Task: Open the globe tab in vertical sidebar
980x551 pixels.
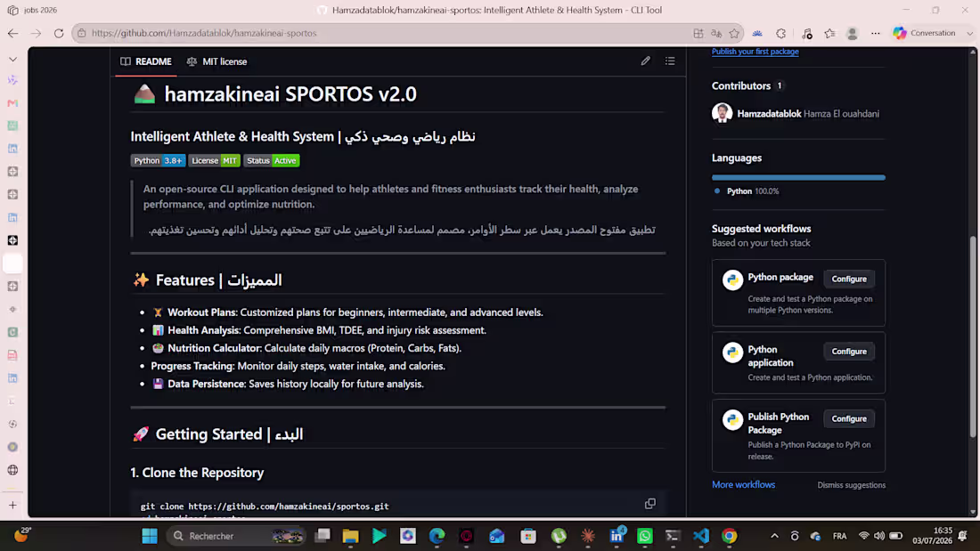Action: coord(12,470)
